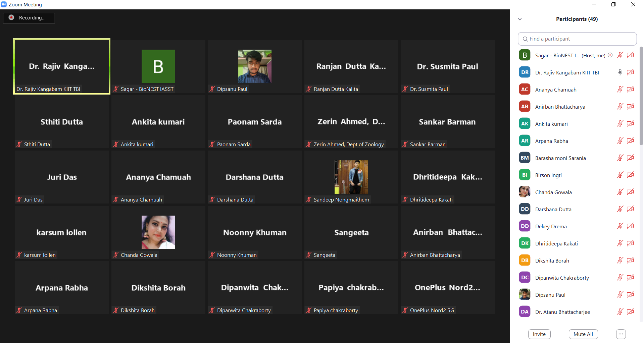Select Barasha moni Sarania in participants list
Image resolution: width=644 pixels, height=343 pixels.
point(560,158)
